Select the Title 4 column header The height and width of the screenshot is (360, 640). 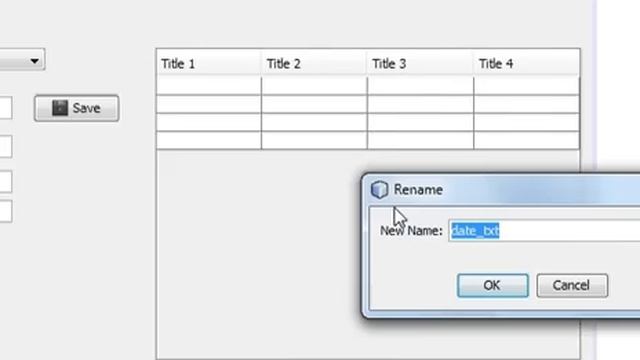pos(527,63)
